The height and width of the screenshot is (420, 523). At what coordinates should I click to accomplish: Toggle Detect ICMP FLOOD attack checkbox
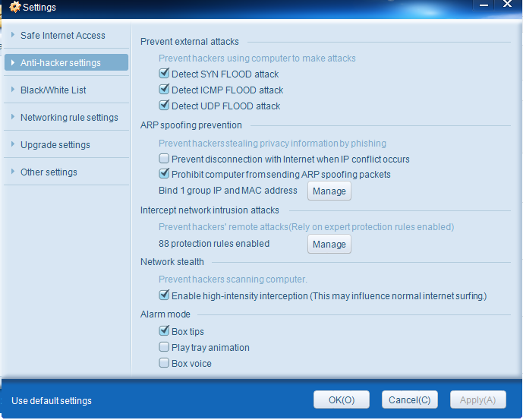pyautogui.click(x=164, y=89)
